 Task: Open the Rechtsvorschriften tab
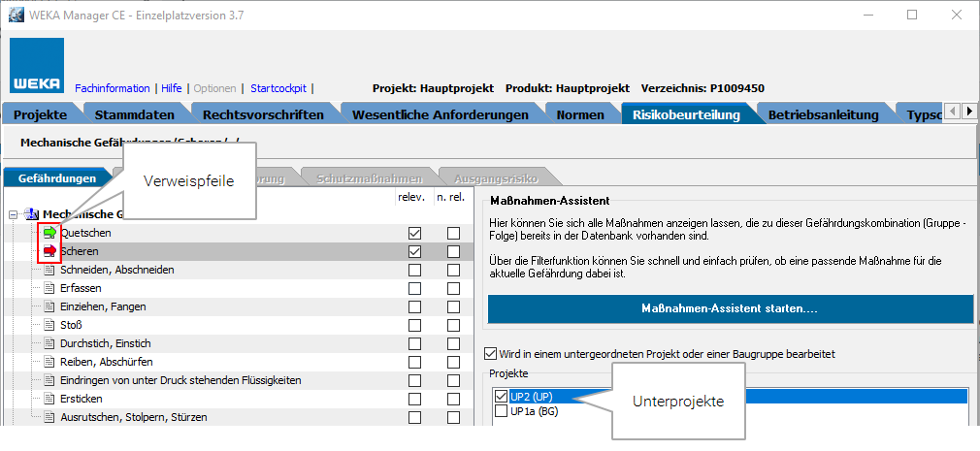[262, 114]
